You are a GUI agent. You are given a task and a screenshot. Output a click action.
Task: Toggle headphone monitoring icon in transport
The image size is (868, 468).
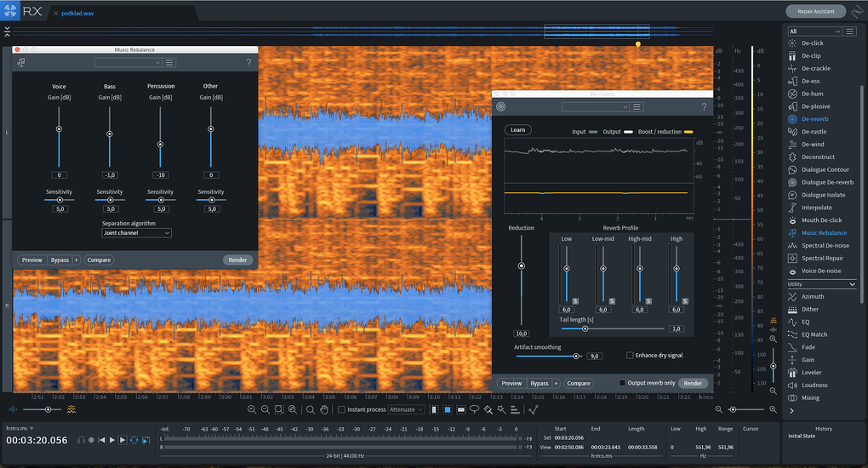(x=82, y=440)
